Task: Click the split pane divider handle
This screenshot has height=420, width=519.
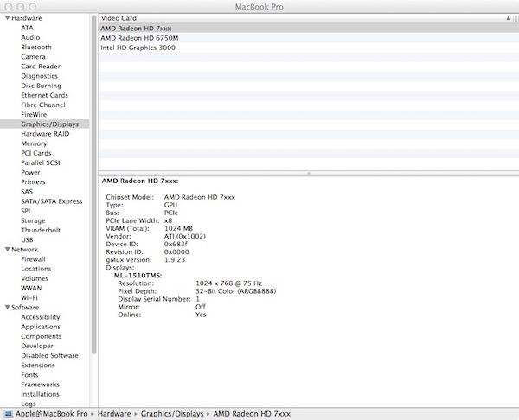Action: (x=309, y=174)
